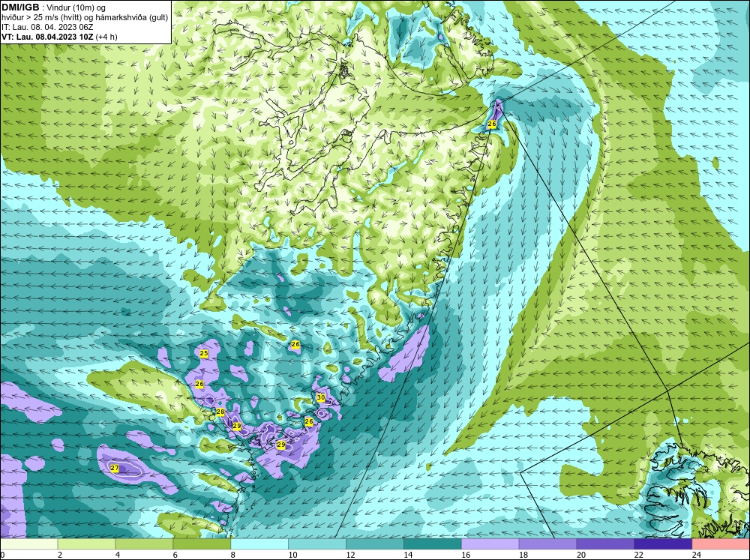Pick the 18–20 m/s purple legend swatch
The image size is (750, 560).
coord(547,544)
